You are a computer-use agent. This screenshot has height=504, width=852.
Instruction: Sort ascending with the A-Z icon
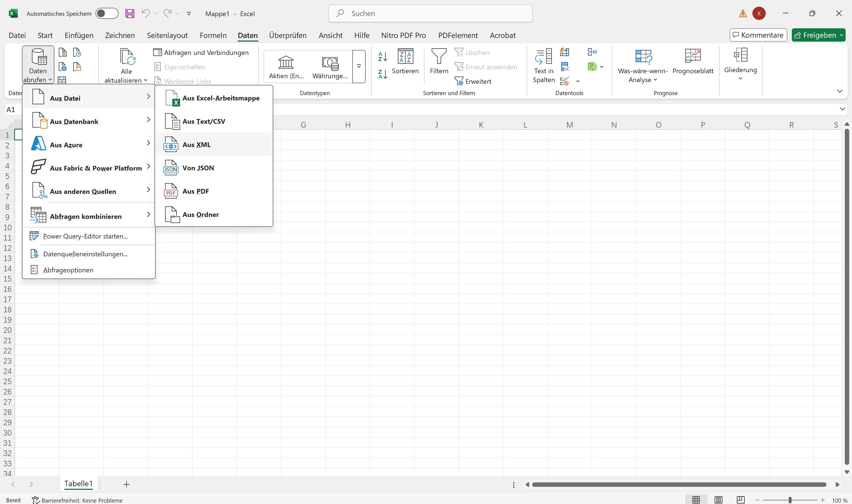(382, 57)
